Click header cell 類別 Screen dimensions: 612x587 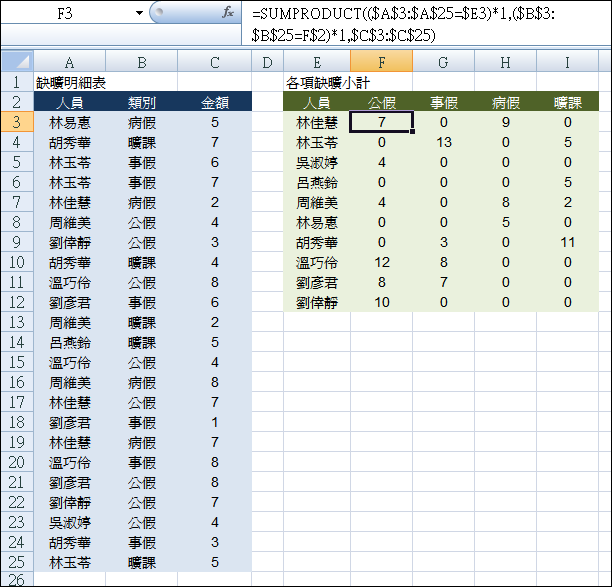142,102
